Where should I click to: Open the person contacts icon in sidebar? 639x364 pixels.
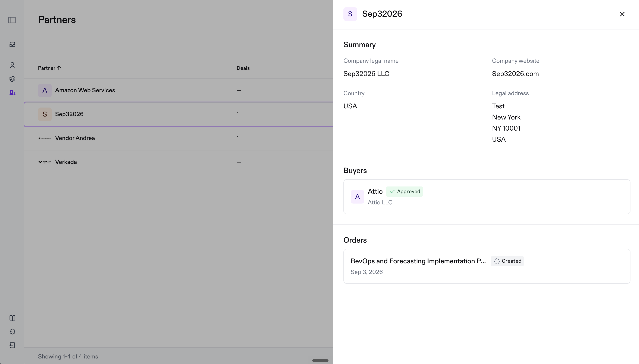coord(12,65)
